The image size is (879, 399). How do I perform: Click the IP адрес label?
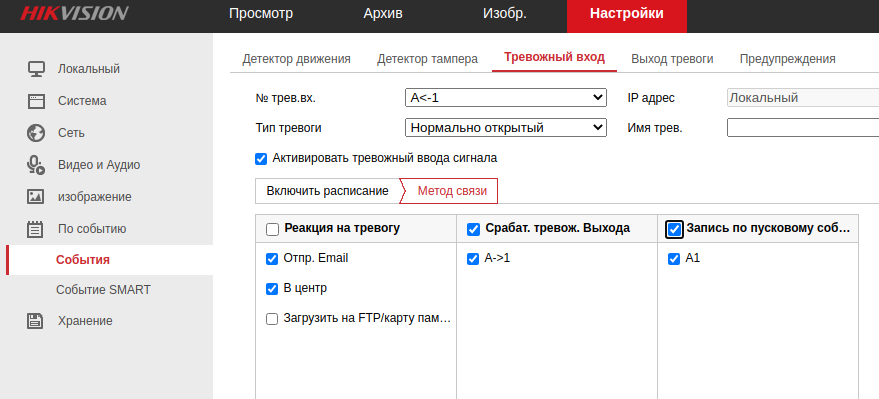coord(651,98)
